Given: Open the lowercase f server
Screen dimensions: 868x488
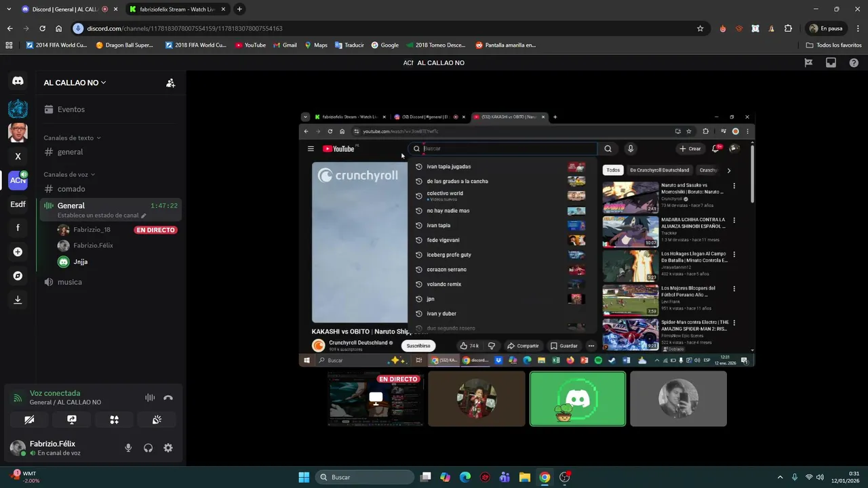Looking at the screenshot, I should click(18, 228).
